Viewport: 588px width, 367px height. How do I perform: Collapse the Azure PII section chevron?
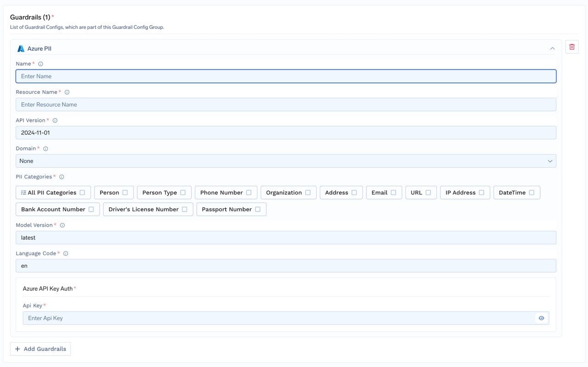[x=552, y=48]
